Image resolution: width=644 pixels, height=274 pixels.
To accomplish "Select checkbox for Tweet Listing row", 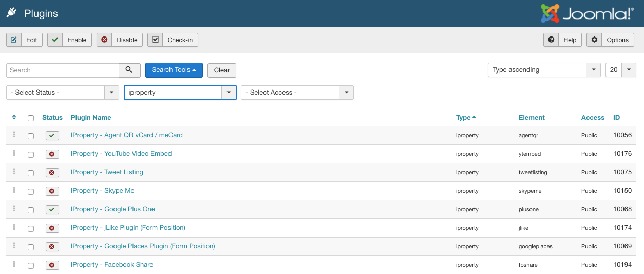I will click(31, 173).
